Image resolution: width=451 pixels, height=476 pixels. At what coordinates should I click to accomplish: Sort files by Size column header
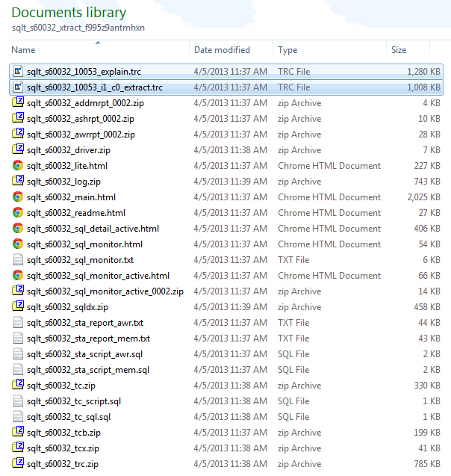click(399, 50)
